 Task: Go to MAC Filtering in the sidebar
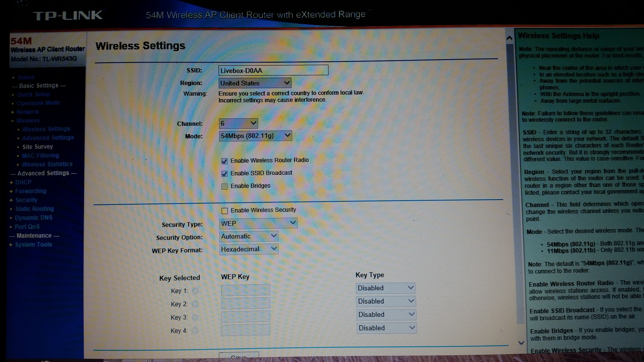click(x=40, y=156)
